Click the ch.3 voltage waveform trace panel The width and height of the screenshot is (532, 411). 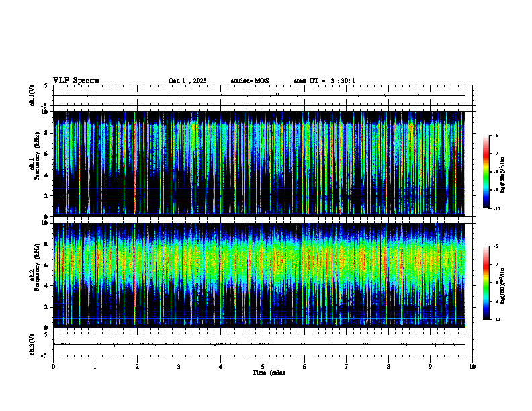tap(263, 345)
